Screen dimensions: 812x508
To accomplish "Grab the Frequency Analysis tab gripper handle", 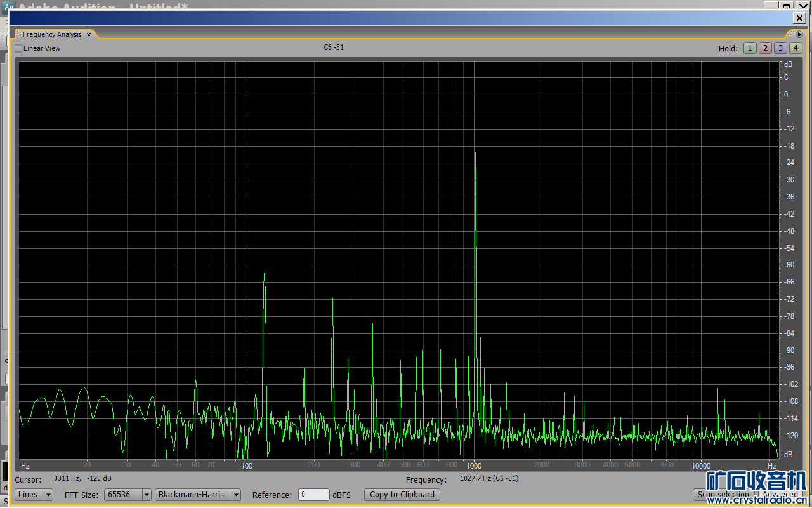I will click(18, 35).
